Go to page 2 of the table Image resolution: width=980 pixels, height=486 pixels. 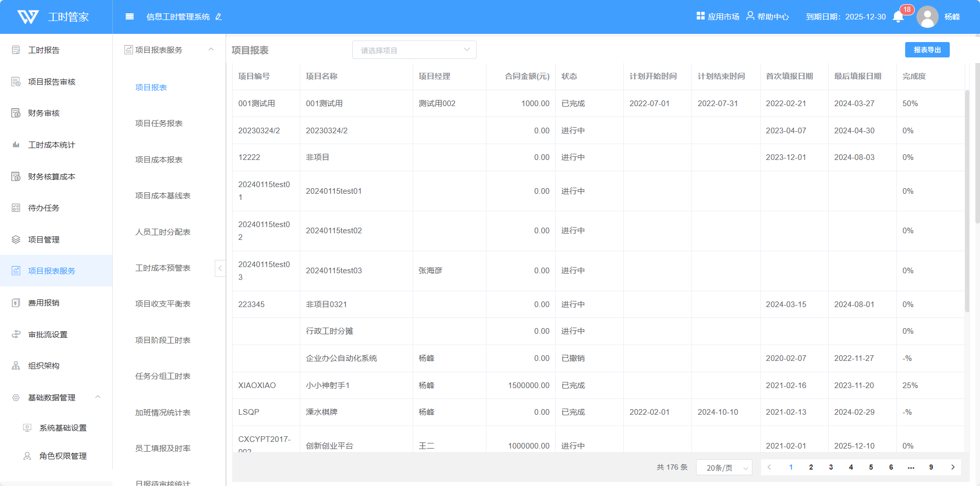(811, 467)
